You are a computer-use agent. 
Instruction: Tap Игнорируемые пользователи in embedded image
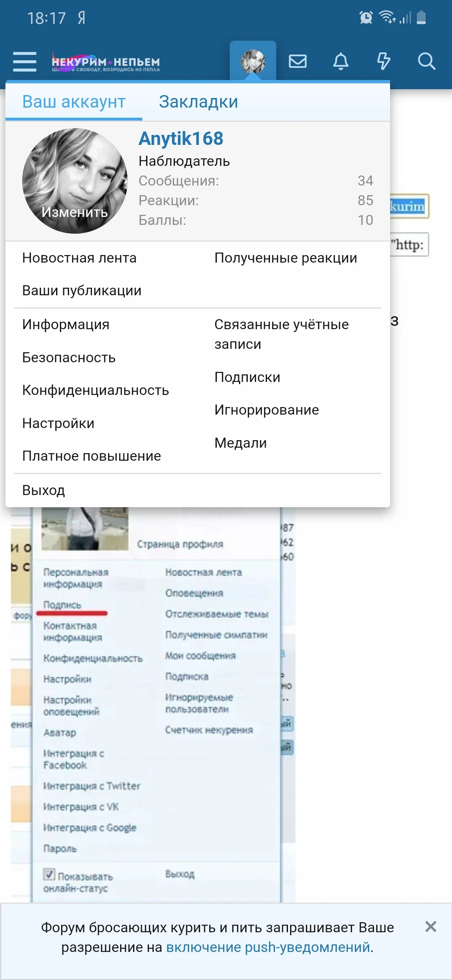[199, 703]
